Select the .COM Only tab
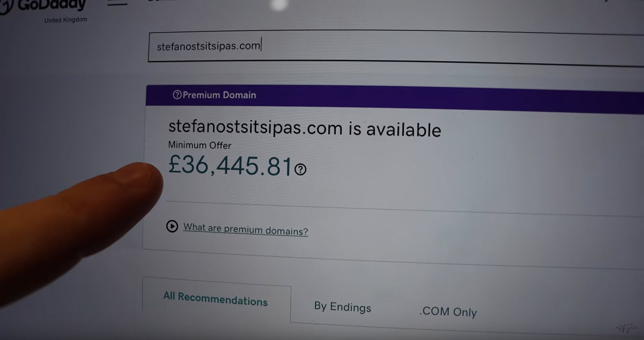 pyautogui.click(x=448, y=312)
